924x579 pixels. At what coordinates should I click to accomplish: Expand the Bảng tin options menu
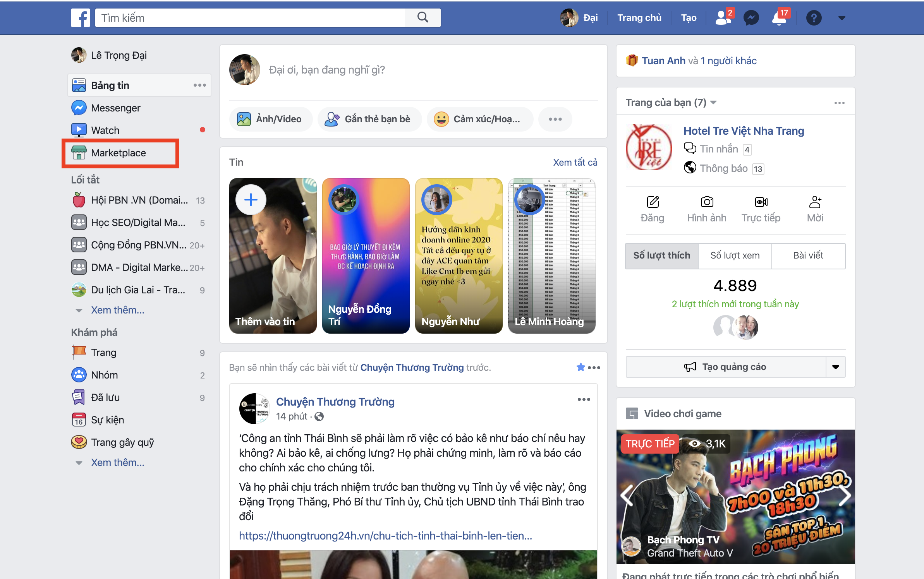(202, 86)
